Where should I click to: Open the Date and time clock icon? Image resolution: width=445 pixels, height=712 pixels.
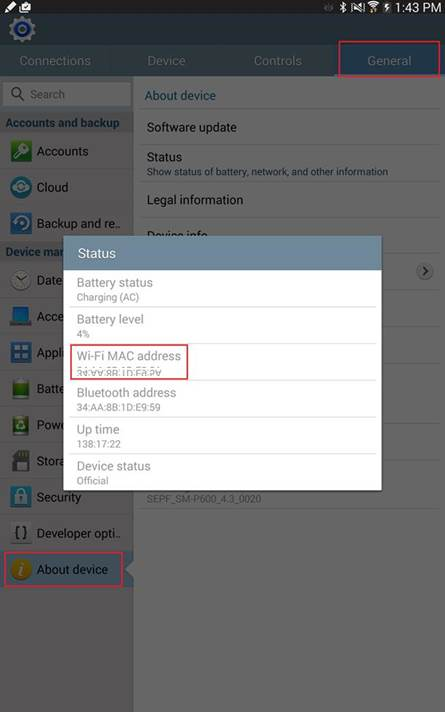click(x=21, y=280)
